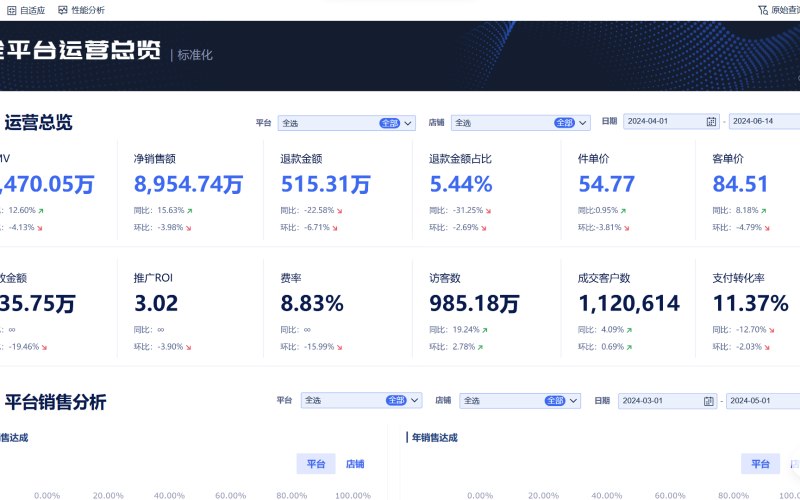The image size is (800, 500).
Task: Select 店铺 tab in sales achievement chart
Action: point(355,464)
